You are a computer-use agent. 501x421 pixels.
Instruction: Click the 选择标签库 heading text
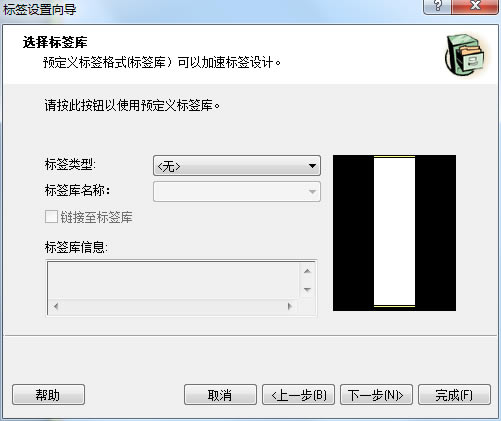click(55, 42)
